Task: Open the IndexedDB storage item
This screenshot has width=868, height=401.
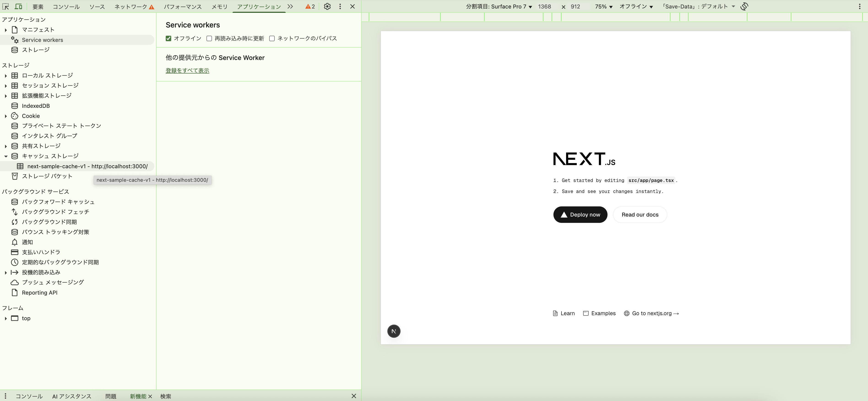Action: (x=36, y=106)
